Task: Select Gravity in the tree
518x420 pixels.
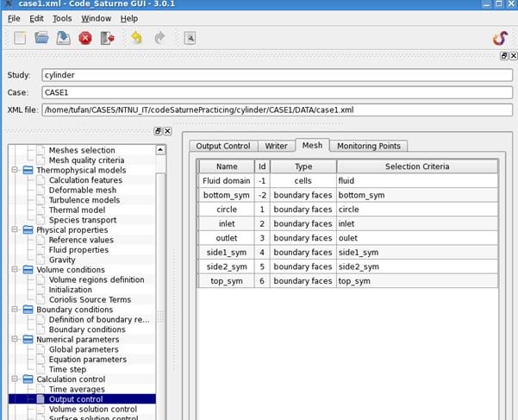Action: coord(62,260)
